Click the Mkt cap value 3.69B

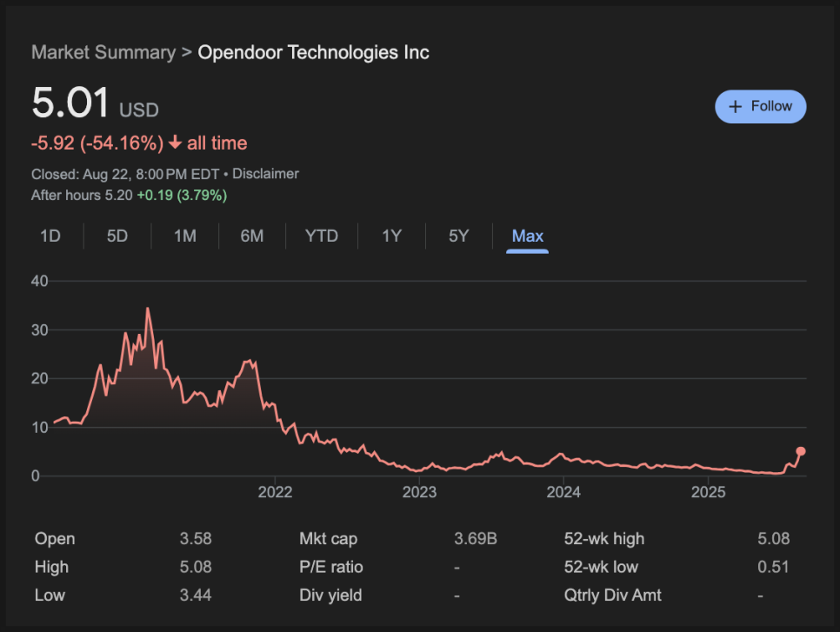(x=476, y=538)
